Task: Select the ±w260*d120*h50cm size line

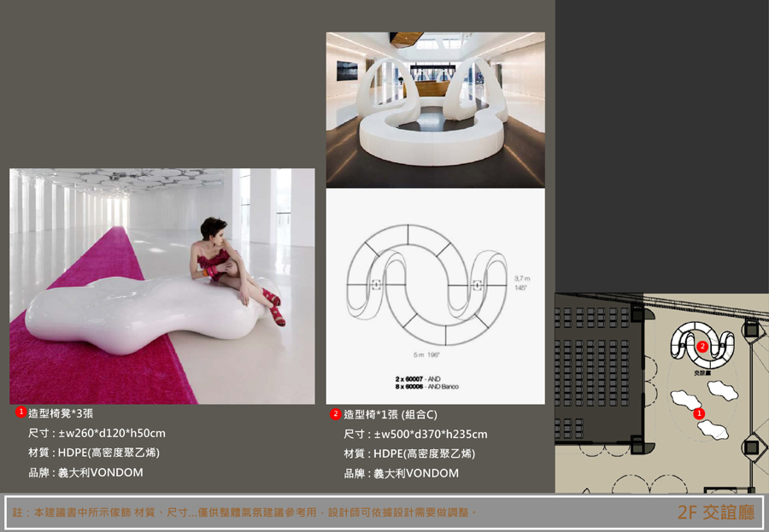Action: [97, 433]
